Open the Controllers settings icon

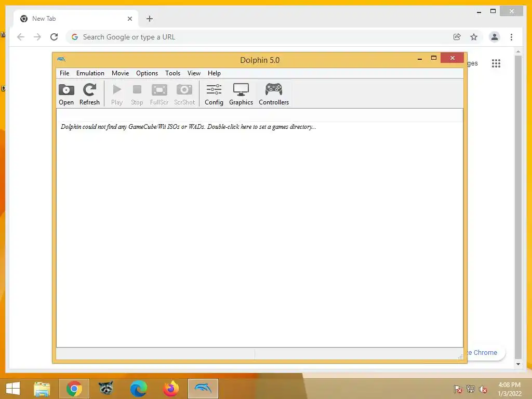[274, 95]
